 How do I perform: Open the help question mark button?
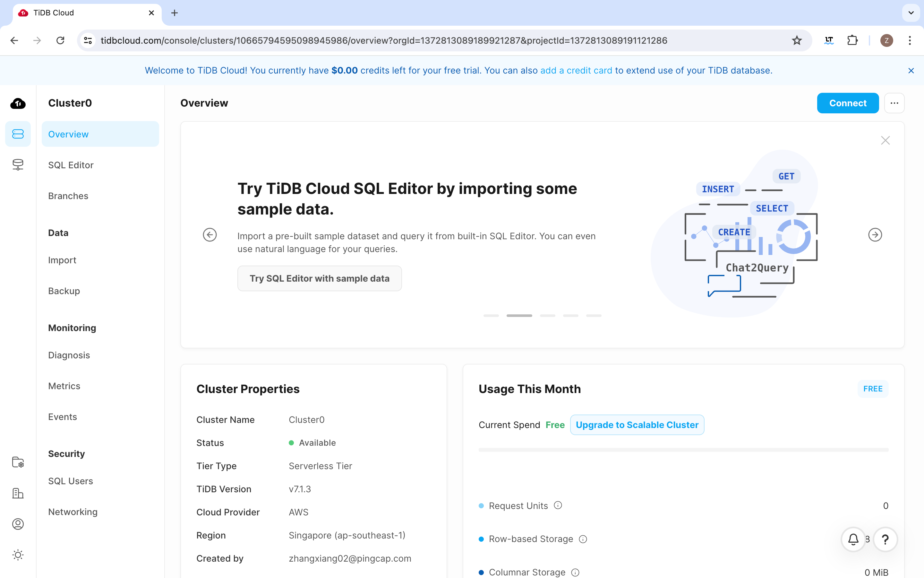(x=885, y=539)
